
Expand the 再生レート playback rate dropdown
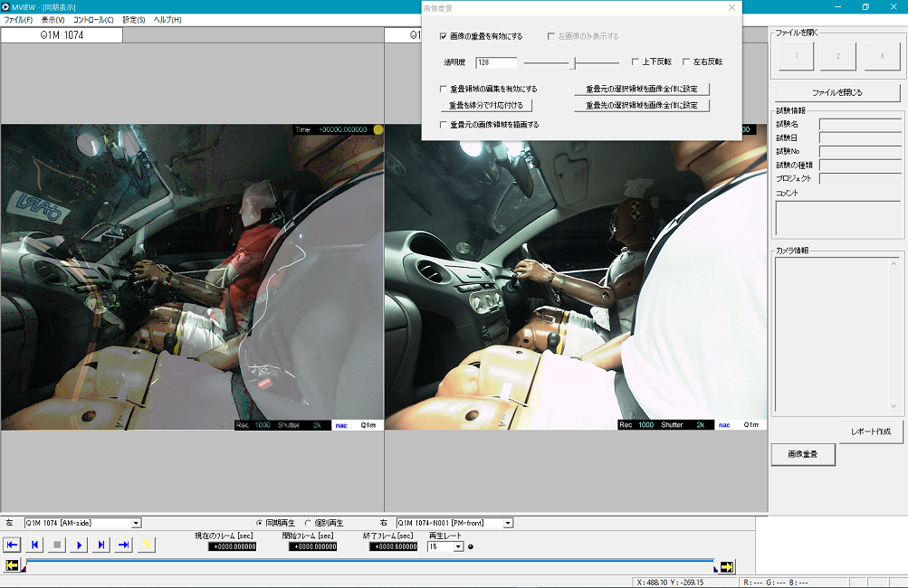(459, 547)
